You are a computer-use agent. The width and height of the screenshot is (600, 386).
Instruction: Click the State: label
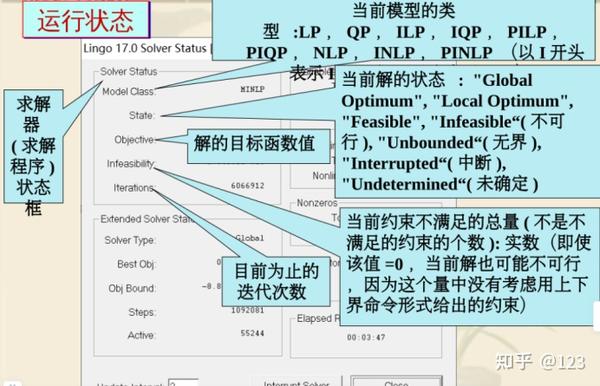tap(142, 115)
